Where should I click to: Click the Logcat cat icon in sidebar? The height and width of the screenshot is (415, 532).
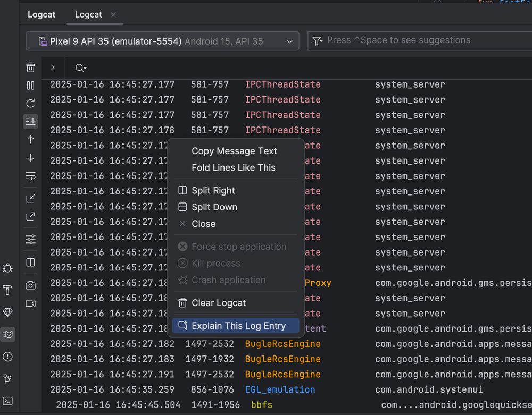pos(7,335)
